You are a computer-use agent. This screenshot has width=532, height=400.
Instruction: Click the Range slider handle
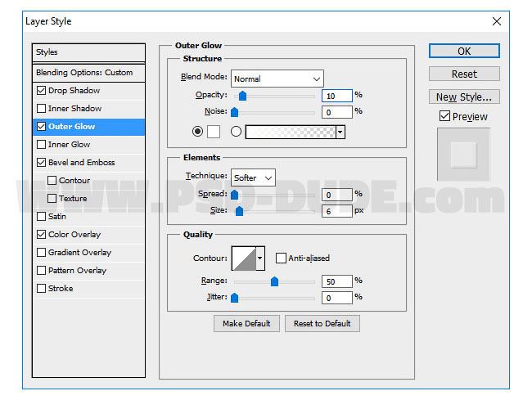click(274, 281)
